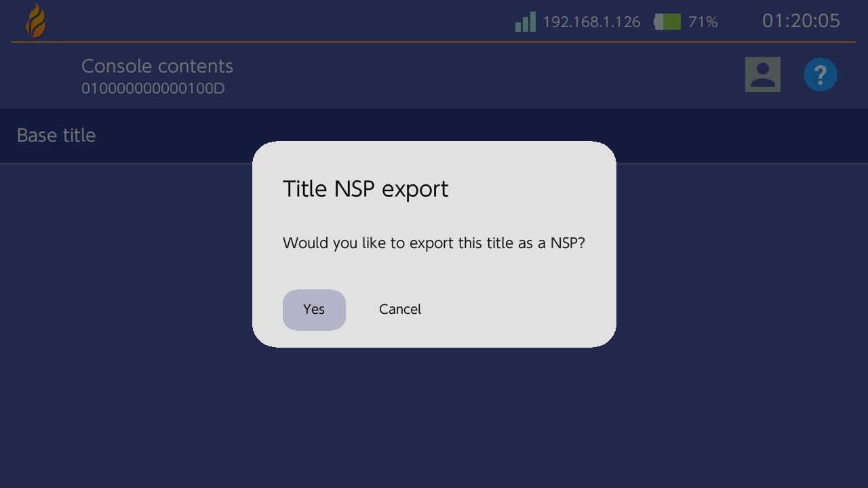This screenshot has height=488, width=868.
Task: Click the battery level icon
Action: [x=667, y=22]
